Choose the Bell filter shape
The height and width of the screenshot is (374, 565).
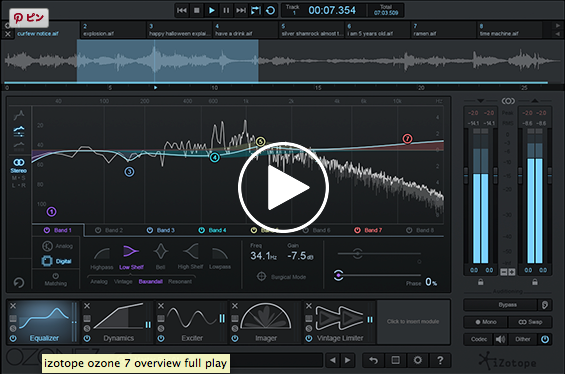click(161, 257)
